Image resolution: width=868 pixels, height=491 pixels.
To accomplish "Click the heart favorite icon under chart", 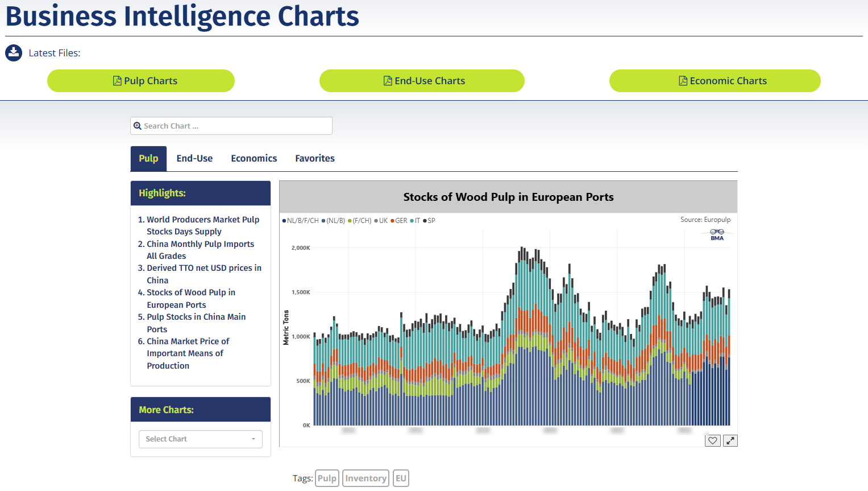I will point(713,440).
